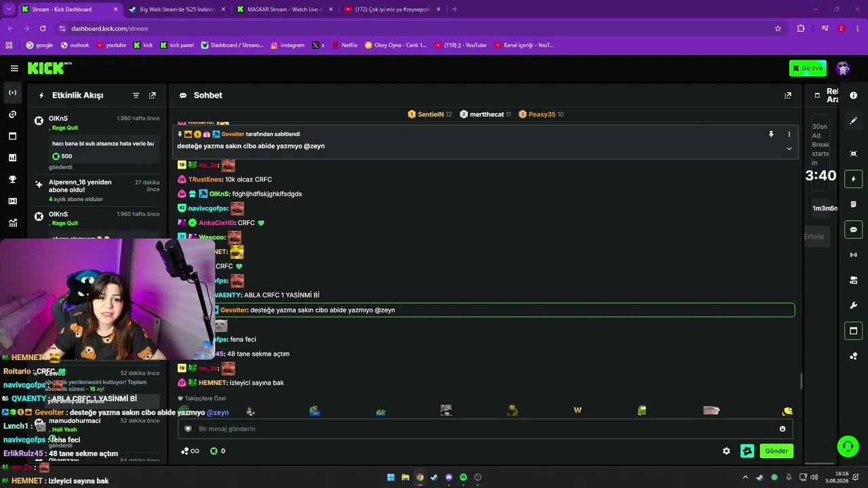Open the Okey Oyna bookmark
Screen dimensions: 868x488
point(395,45)
